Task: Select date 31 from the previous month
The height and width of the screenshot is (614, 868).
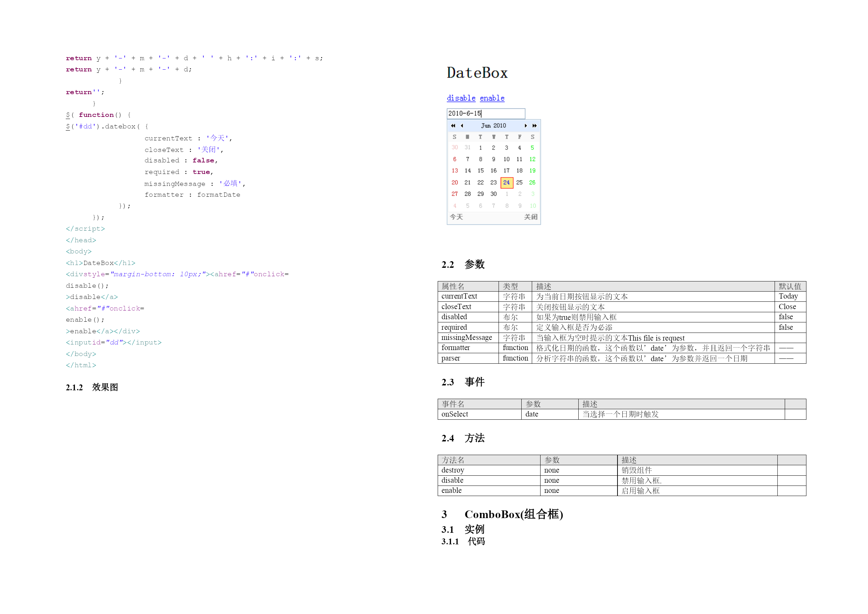Action: pyautogui.click(x=468, y=147)
